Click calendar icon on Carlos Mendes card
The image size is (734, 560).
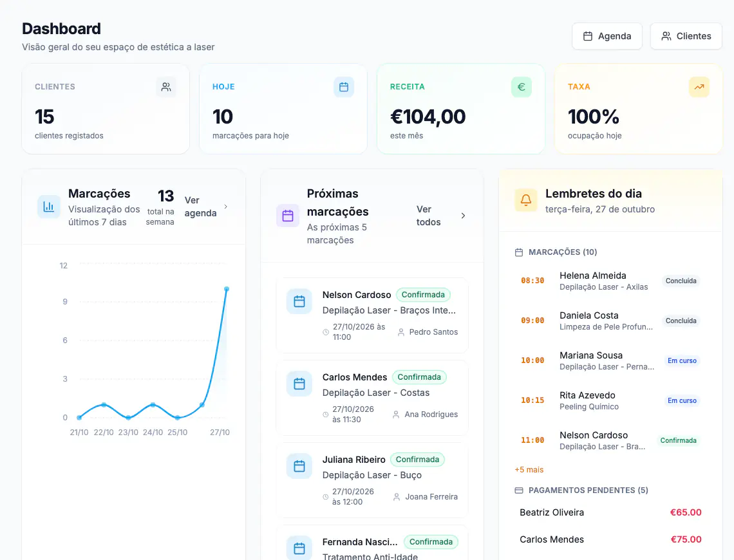tap(299, 384)
